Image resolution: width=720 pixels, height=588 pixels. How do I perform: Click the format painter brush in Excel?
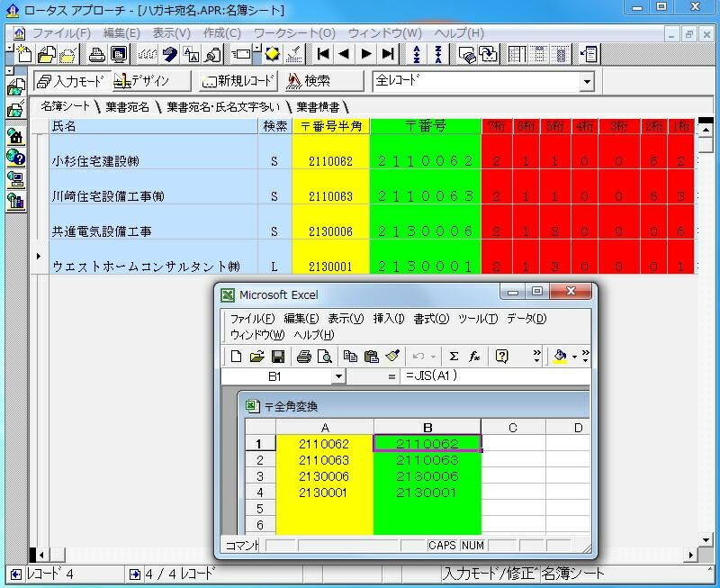[x=392, y=356]
